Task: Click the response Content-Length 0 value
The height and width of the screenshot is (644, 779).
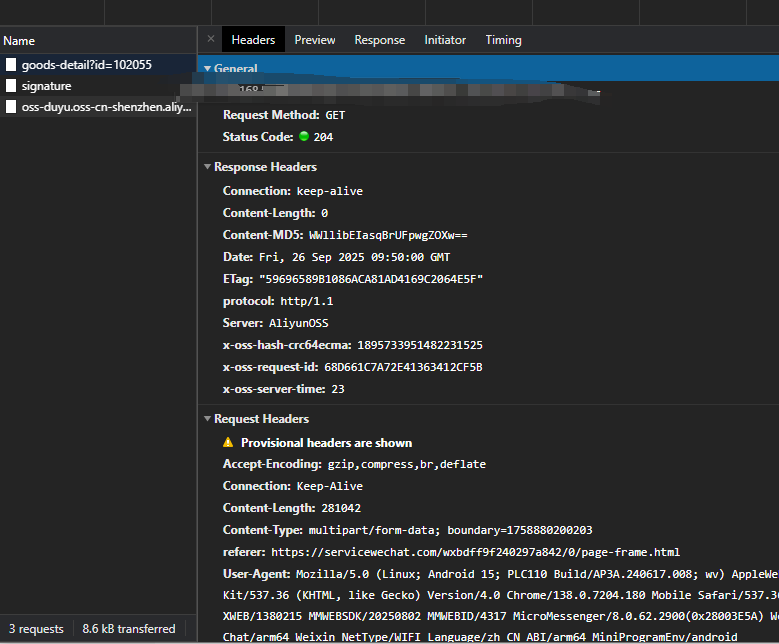Action: [324, 213]
